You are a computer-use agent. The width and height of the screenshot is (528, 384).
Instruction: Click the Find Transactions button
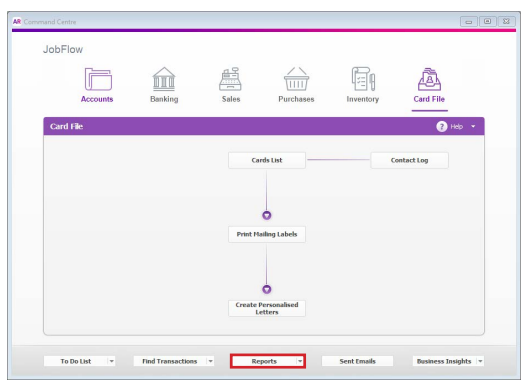pos(170,361)
